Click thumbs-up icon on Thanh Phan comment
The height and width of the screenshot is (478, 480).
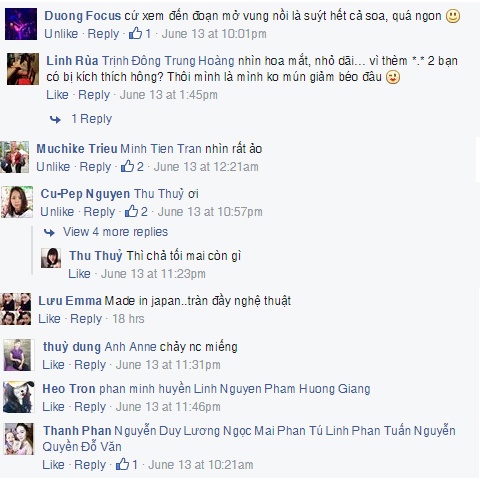click(122, 464)
